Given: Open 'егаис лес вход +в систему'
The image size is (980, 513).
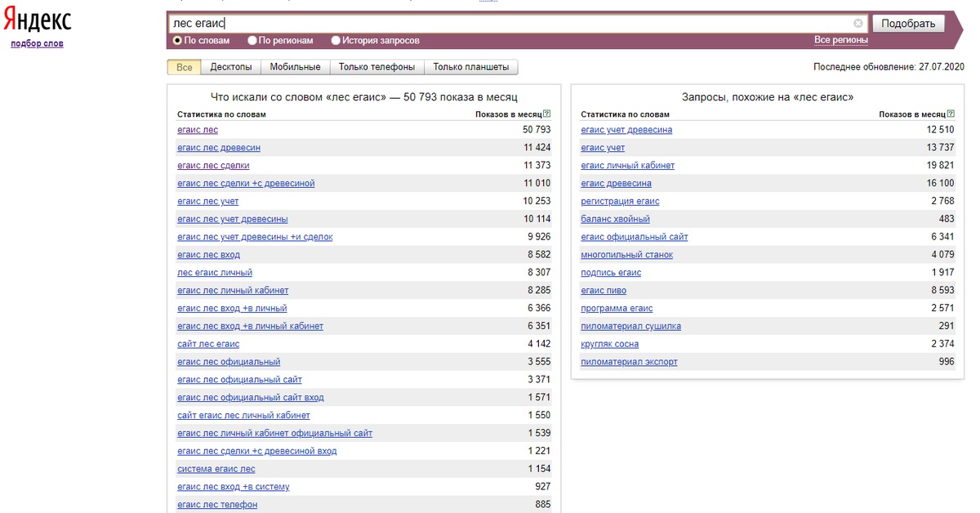Looking at the screenshot, I should coord(234,488).
